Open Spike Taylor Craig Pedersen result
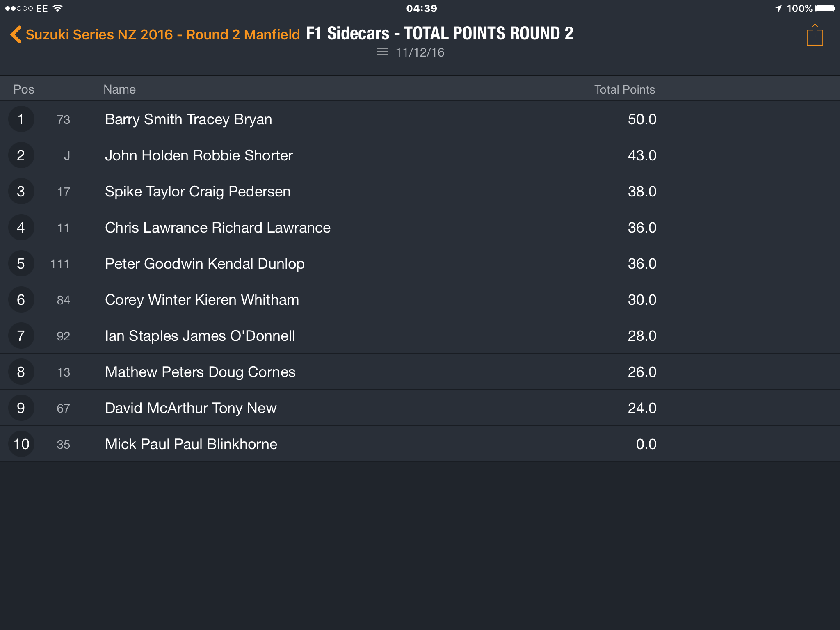The height and width of the screenshot is (630, 840). click(x=420, y=191)
